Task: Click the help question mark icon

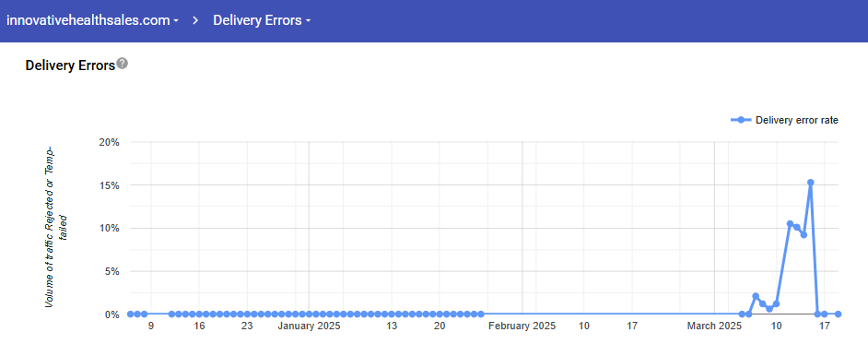Action: tap(123, 64)
